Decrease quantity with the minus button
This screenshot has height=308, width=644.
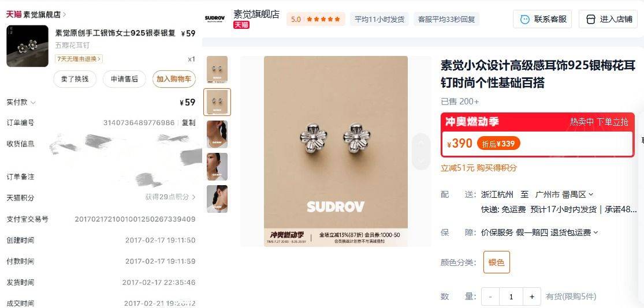(490, 296)
